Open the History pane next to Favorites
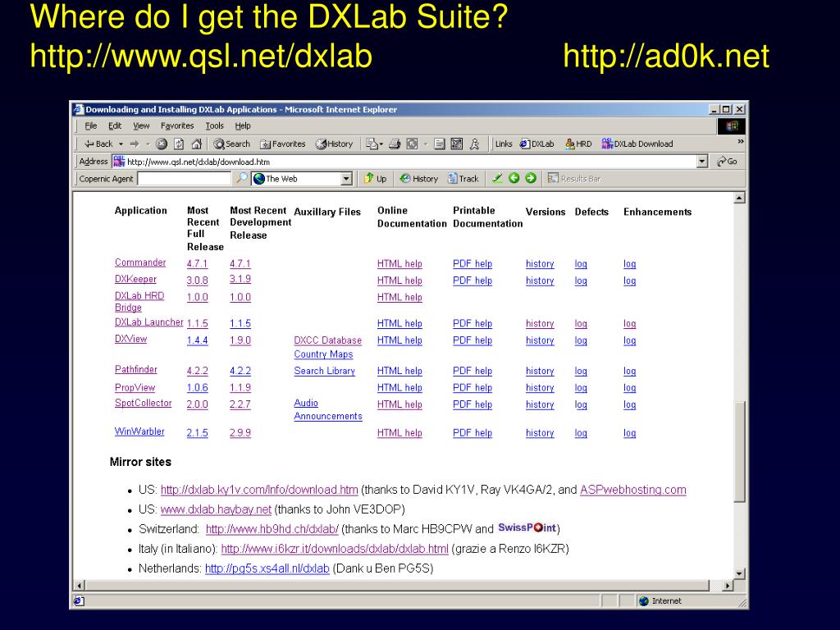The image size is (840, 630). tap(334, 144)
